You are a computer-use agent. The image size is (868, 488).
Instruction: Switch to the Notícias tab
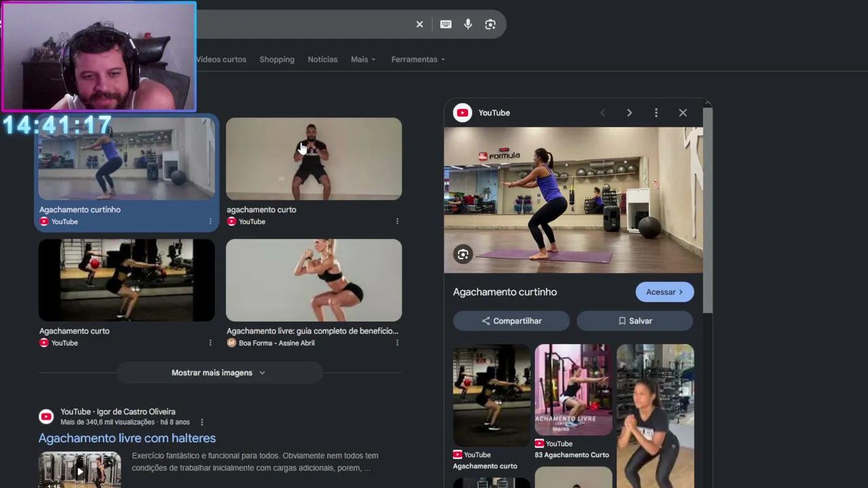323,60
